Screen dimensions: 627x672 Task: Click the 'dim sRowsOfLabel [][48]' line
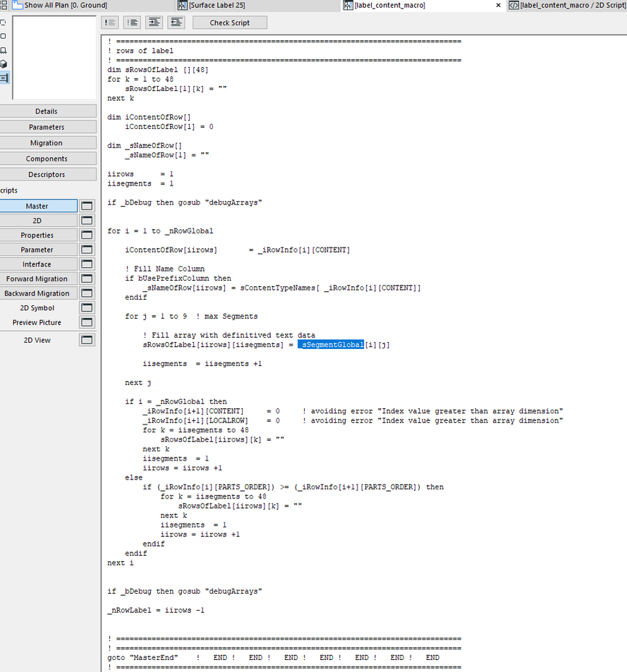[158, 70]
